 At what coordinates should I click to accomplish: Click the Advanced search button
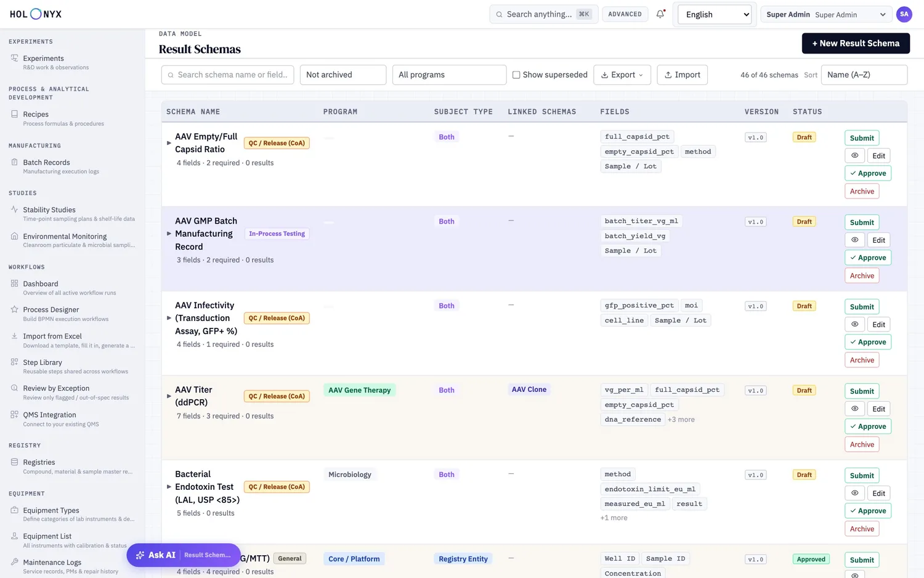(625, 14)
